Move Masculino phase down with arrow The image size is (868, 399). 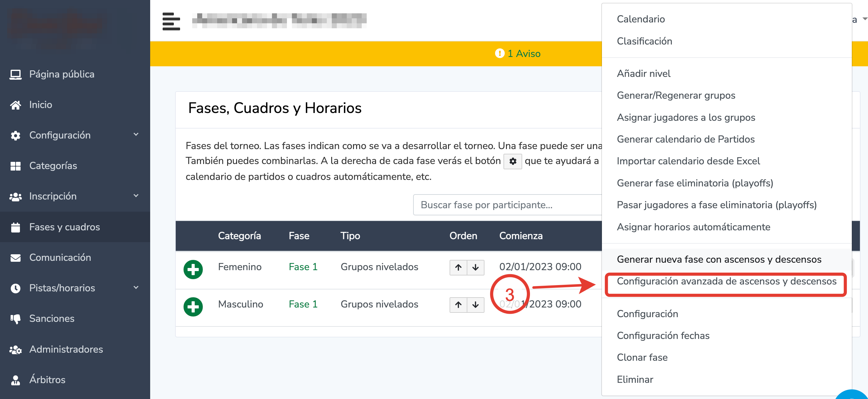coord(475,305)
